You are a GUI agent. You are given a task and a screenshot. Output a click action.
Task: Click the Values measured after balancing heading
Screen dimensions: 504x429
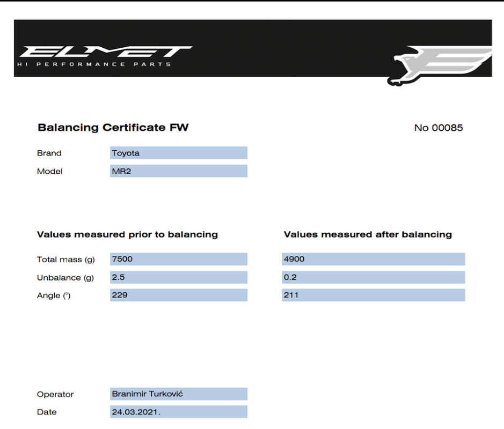368,234
